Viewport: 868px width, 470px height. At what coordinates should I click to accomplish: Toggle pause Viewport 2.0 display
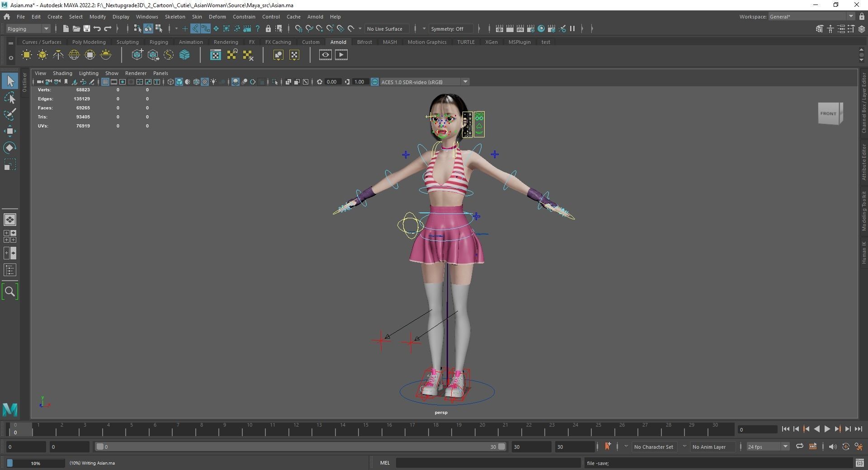pyautogui.click(x=572, y=28)
